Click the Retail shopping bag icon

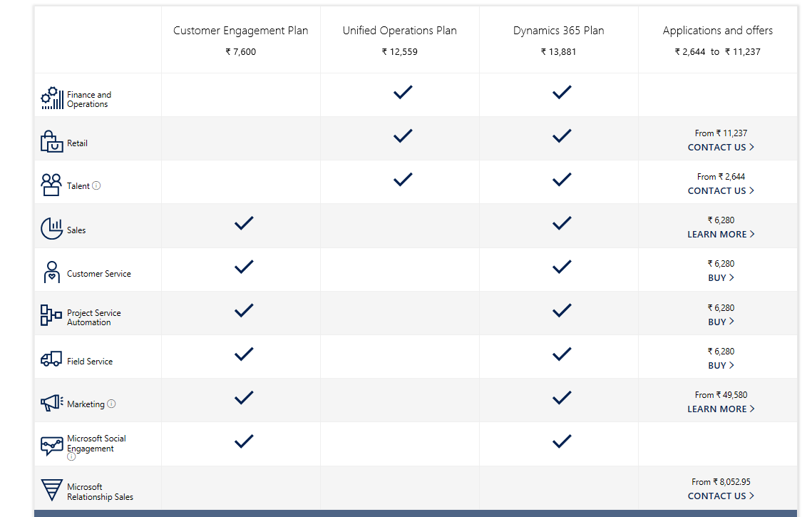pyautogui.click(x=51, y=142)
